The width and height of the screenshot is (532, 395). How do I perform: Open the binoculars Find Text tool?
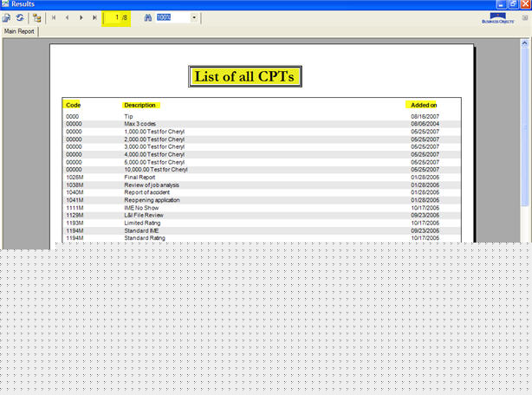point(148,17)
